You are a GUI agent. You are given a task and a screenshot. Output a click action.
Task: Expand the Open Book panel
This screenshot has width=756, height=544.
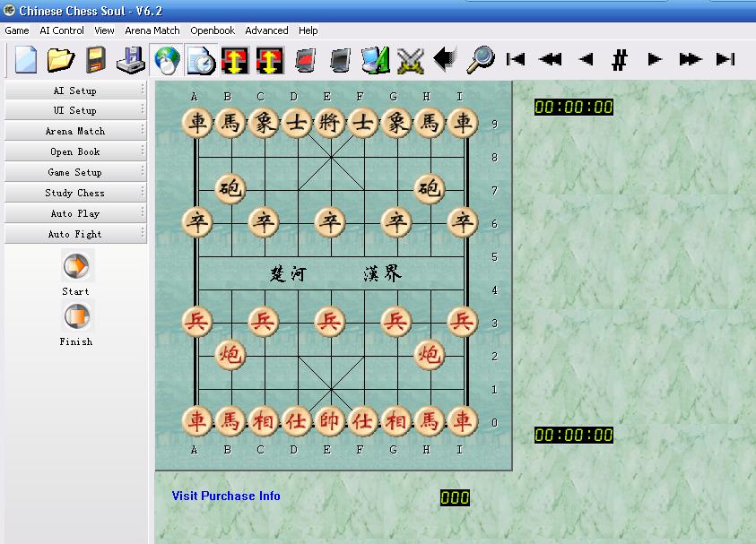(x=75, y=151)
